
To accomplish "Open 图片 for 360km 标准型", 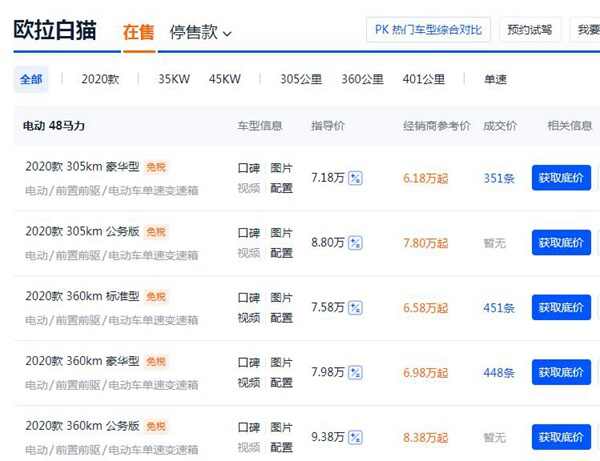I will pyautogui.click(x=281, y=298).
